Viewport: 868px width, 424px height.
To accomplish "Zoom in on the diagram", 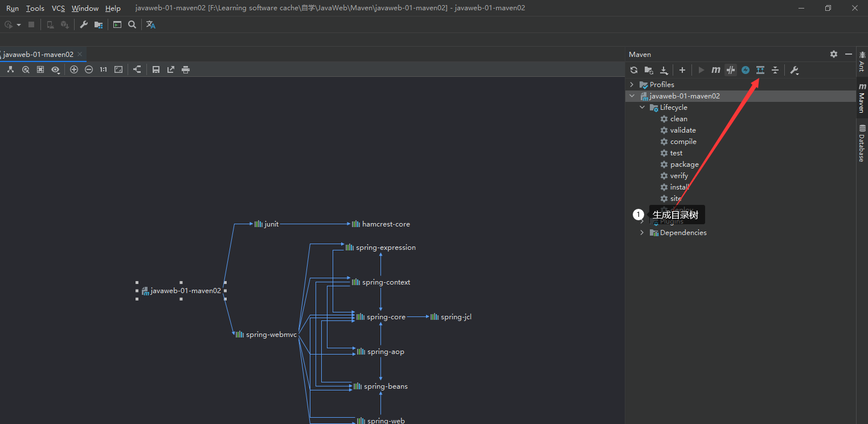I will [74, 69].
